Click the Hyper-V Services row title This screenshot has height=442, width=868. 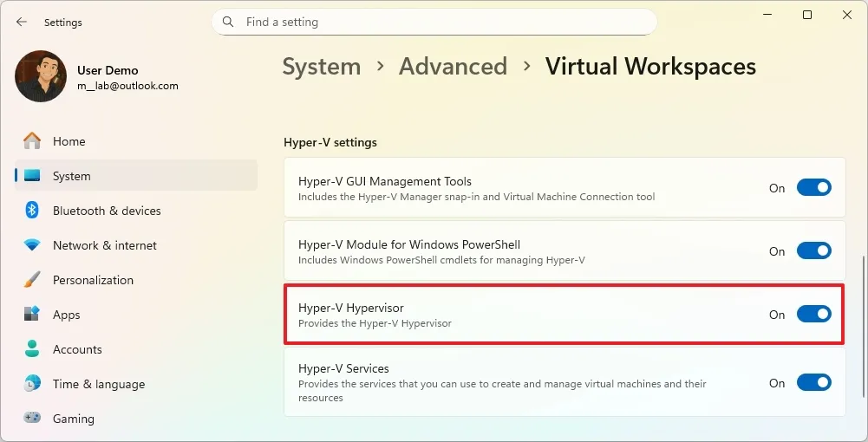click(343, 368)
